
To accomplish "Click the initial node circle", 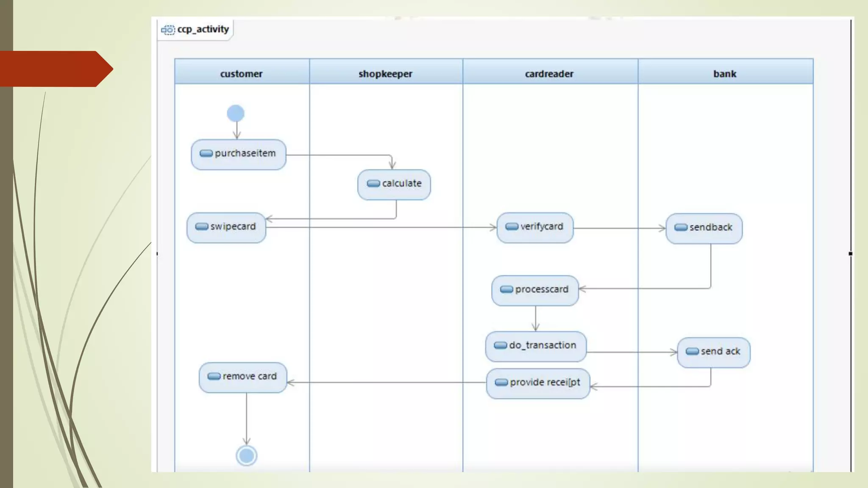I will 236,113.
